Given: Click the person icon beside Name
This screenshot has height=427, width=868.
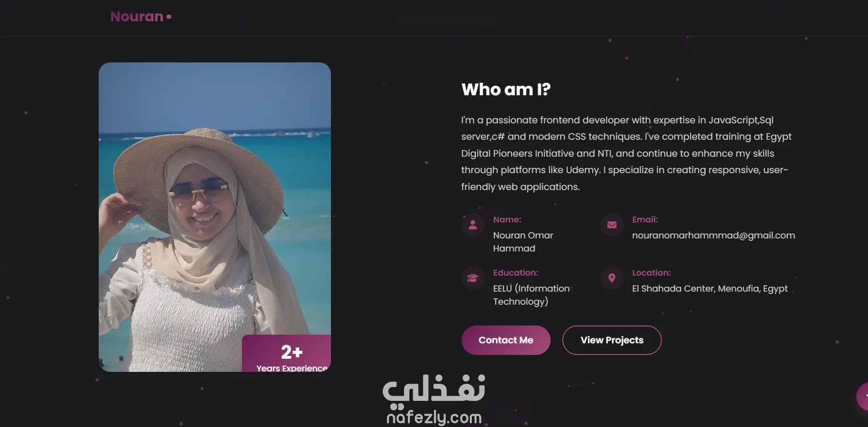Looking at the screenshot, I should (x=473, y=225).
